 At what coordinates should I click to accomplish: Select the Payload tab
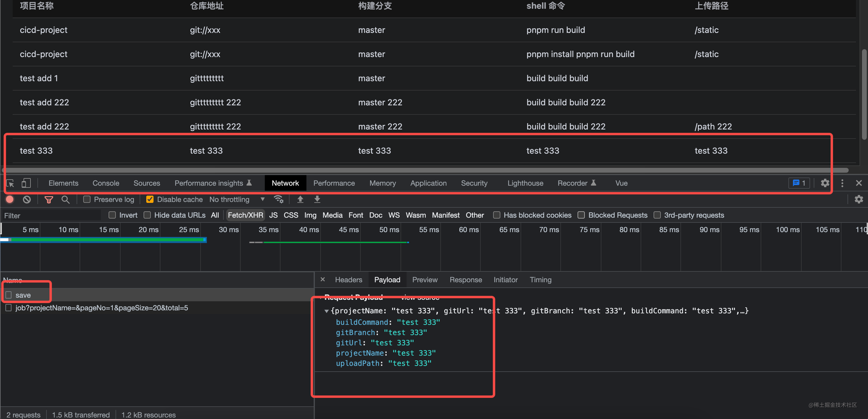[387, 280]
